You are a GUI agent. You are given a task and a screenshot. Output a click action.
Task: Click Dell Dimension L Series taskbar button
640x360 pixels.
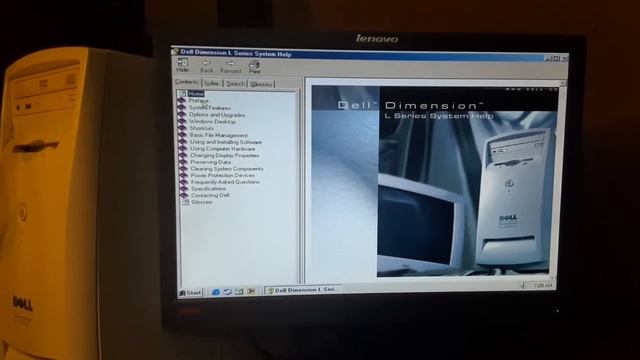pyautogui.click(x=303, y=290)
